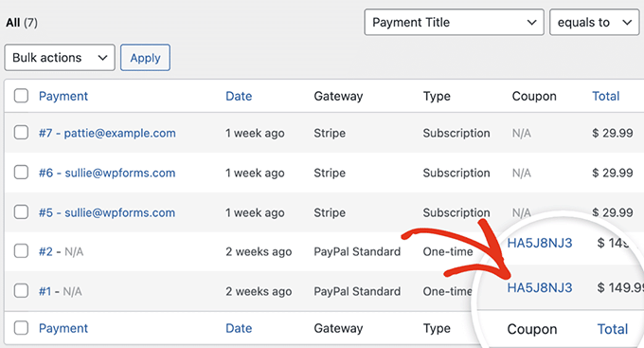Sort table by Date column header
644x348 pixels.
(x=239, y=96)
